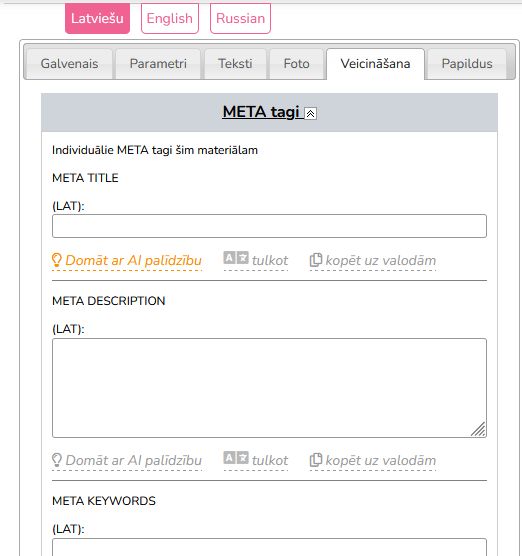Click the translate icon below META TITLE field
Viewport: 522px width, 556px height.
tap(236, 258)
